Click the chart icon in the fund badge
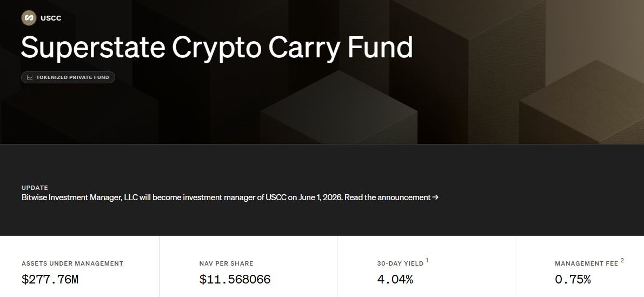644x297 pixels. (x=30, y=78)
